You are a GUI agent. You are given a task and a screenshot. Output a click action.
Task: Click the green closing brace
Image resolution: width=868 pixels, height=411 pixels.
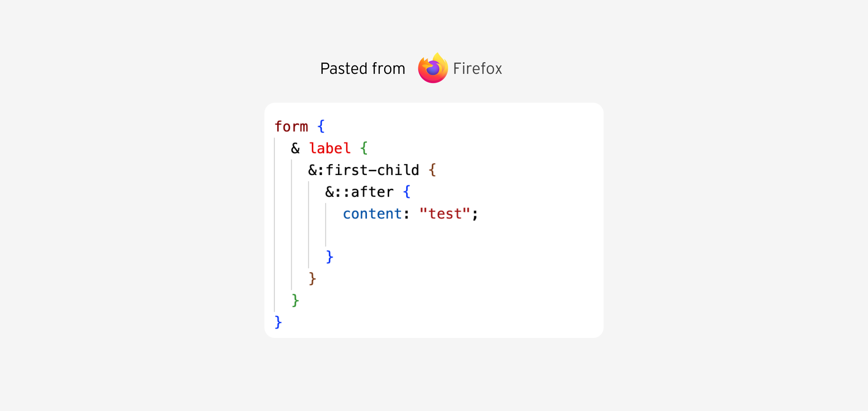295,300
